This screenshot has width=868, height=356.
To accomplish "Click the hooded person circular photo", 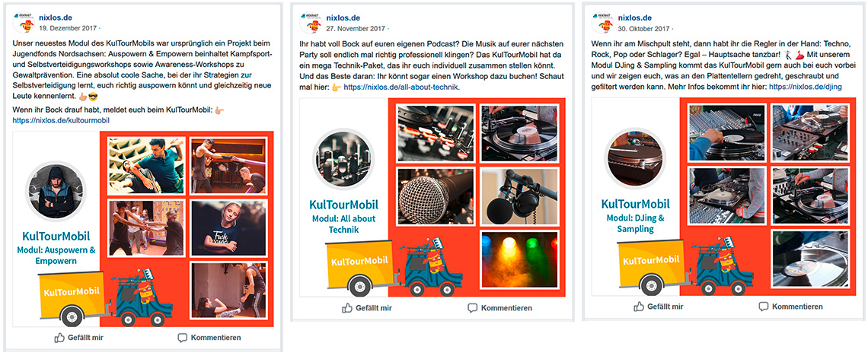I will click(x=56, y=191).
